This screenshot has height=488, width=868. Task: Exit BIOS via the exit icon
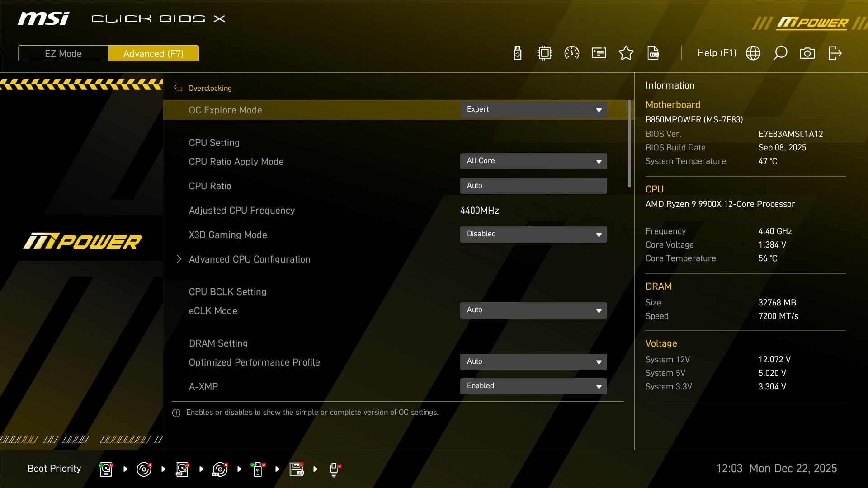click(x=835, y=53)
